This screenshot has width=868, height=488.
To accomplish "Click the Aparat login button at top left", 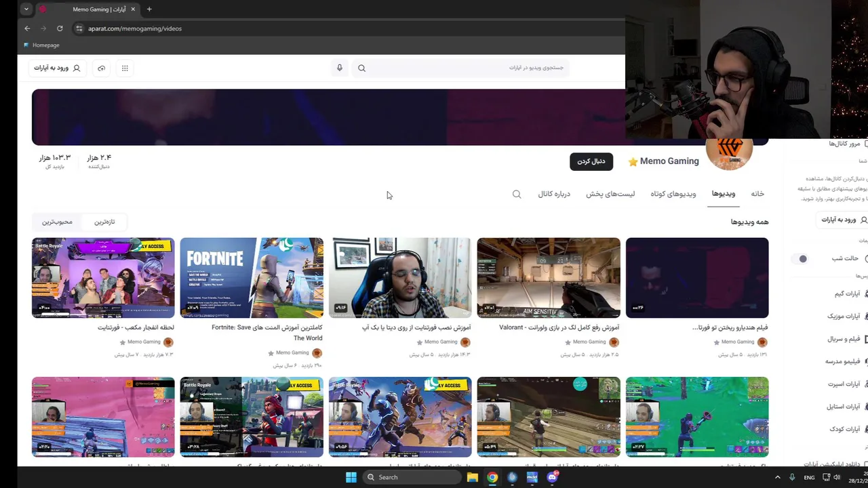I will click(x=58, y=68).
